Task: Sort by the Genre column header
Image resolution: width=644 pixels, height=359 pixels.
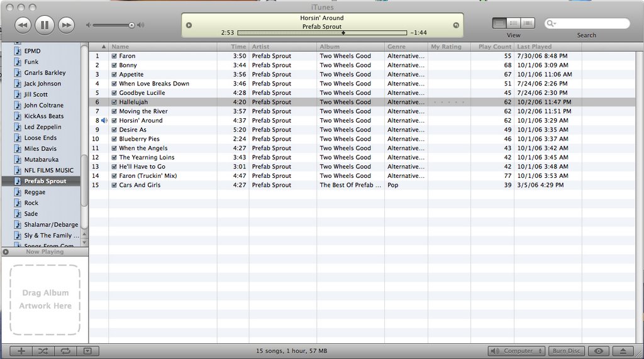Action: [406, 47]
